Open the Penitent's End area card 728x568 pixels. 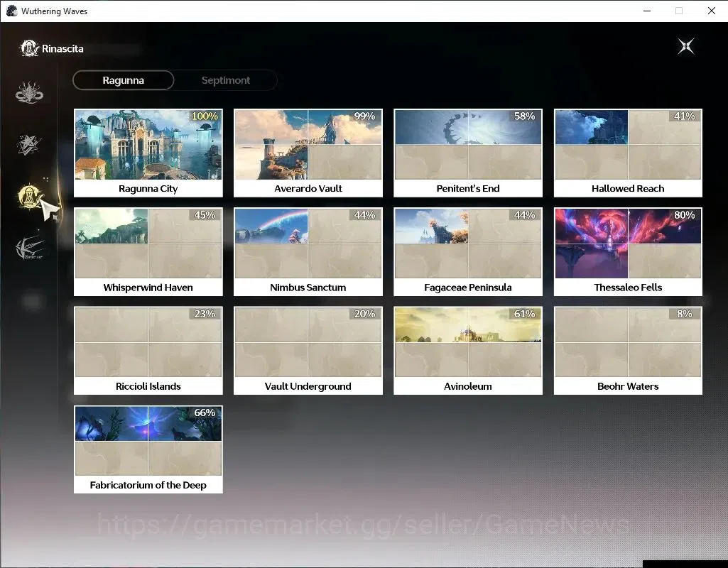(x=468, y=153)
